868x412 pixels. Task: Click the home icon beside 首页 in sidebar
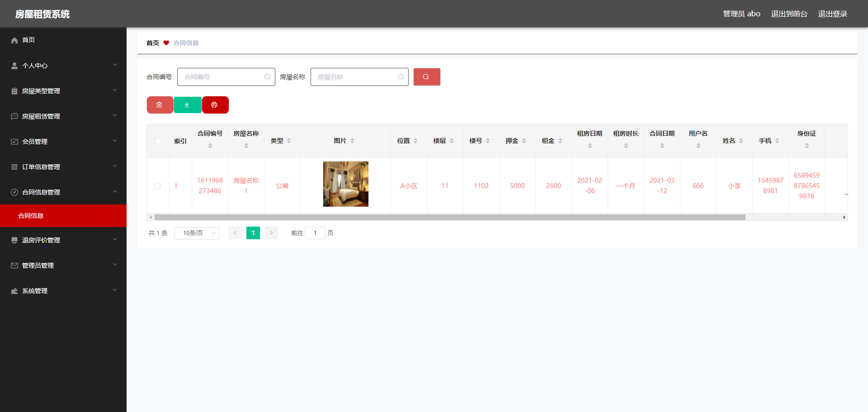(x=14, y=40)
